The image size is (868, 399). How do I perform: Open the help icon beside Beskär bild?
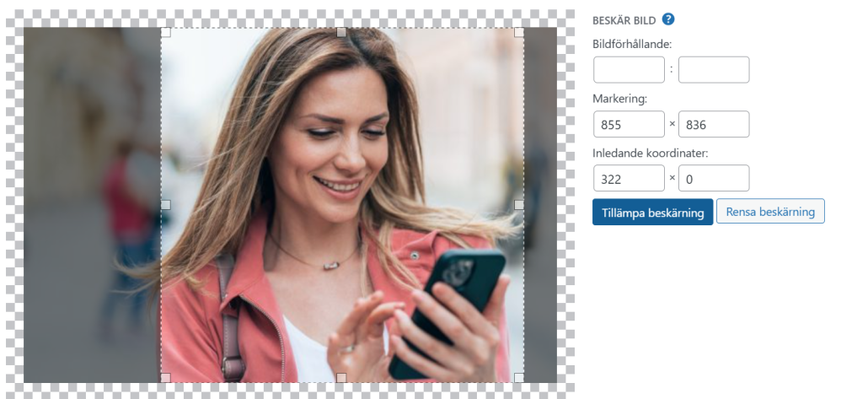[668, 19]
